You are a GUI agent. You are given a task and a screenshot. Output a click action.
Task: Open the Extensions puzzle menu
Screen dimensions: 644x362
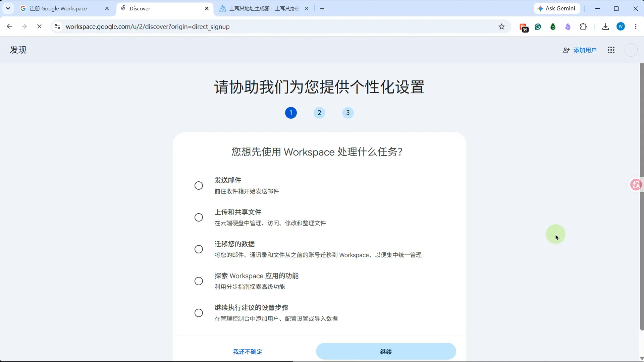click(583, 26)
